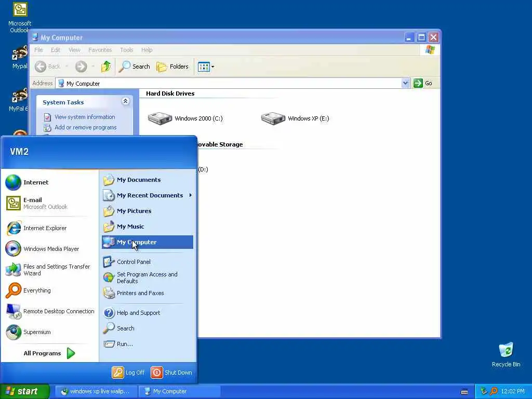Click the Go button beside address bar
The image size is (532, 399).
[x=423, y=83]
